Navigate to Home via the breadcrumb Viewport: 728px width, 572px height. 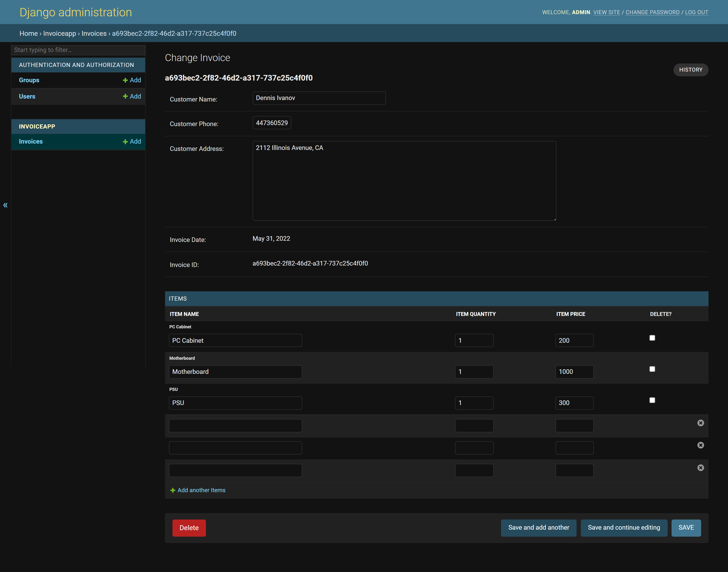tap(28, 33)
